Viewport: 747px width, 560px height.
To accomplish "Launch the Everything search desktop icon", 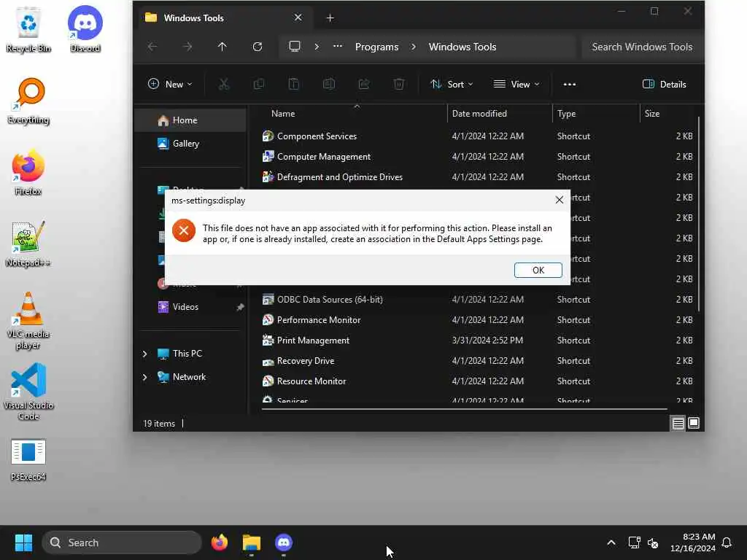I will (x=28, y=101).
